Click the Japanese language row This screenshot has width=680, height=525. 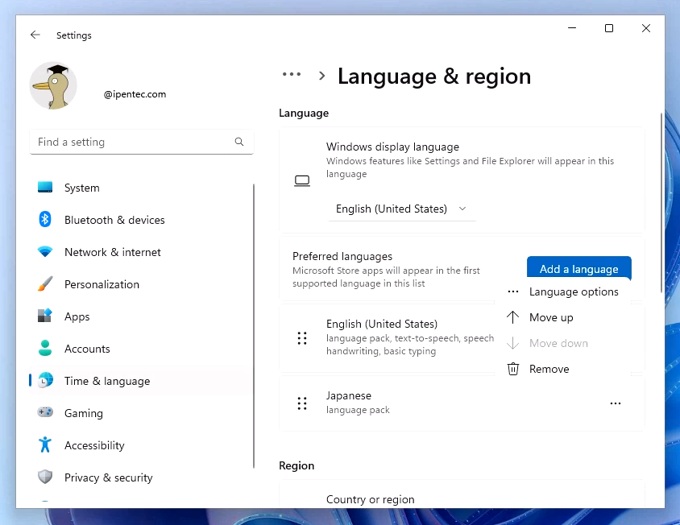click(462, 403)
